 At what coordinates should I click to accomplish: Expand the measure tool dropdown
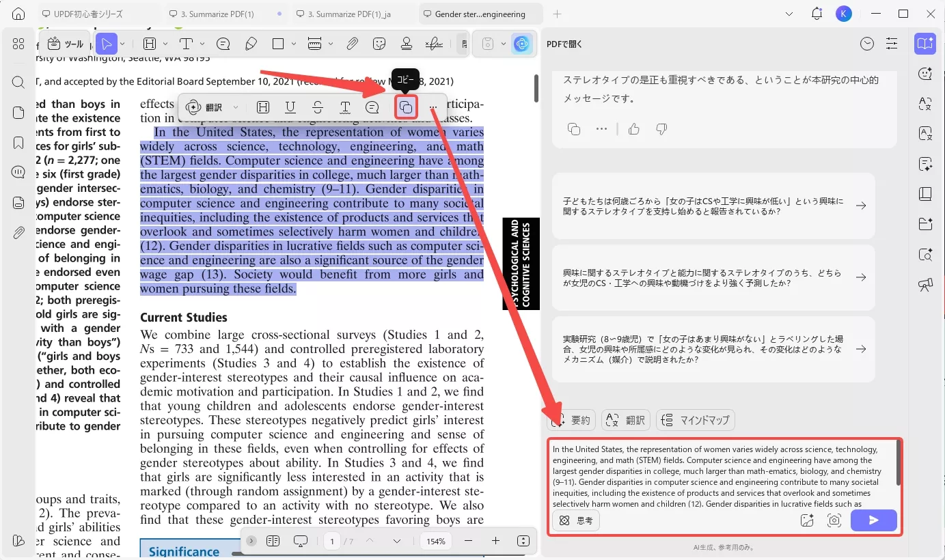(x=331, y=44)
